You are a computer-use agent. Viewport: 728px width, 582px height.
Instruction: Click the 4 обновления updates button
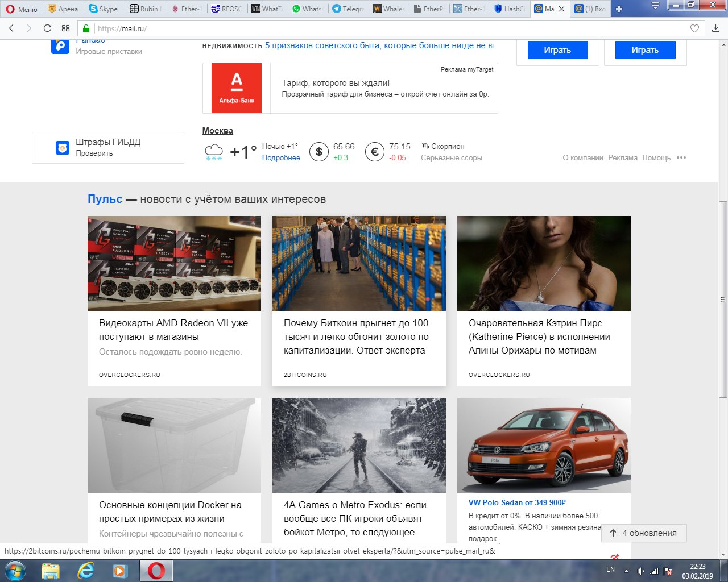(x=644, y=533)
